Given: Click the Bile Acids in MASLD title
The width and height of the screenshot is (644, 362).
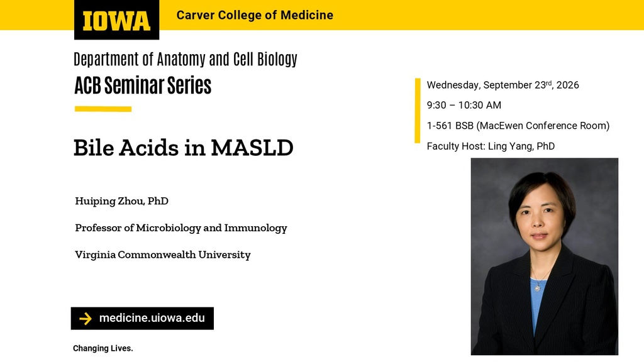Looking at the screenshot, I should click(183, 148).
